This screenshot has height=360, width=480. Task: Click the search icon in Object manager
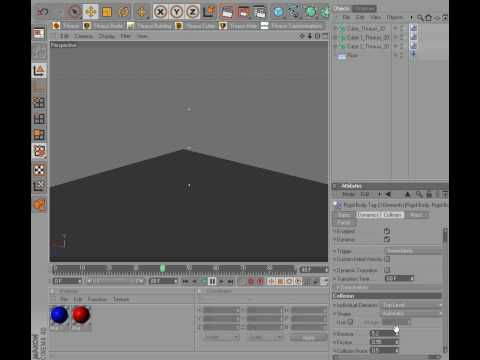[420, 18]
